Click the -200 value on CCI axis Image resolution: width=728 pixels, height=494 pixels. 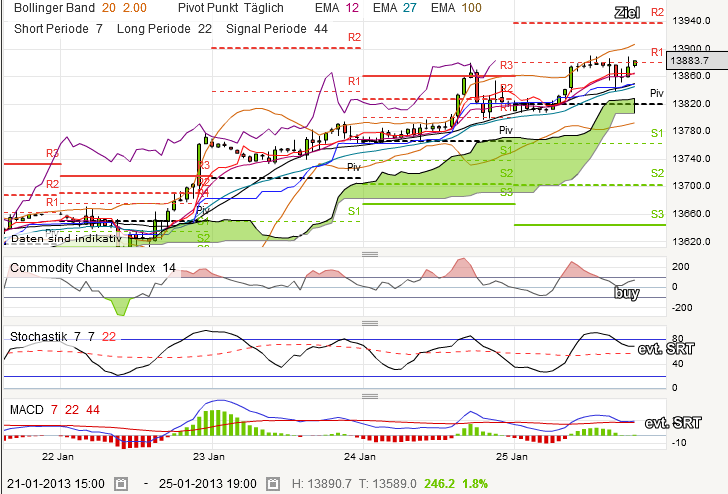tap(682, 307)
